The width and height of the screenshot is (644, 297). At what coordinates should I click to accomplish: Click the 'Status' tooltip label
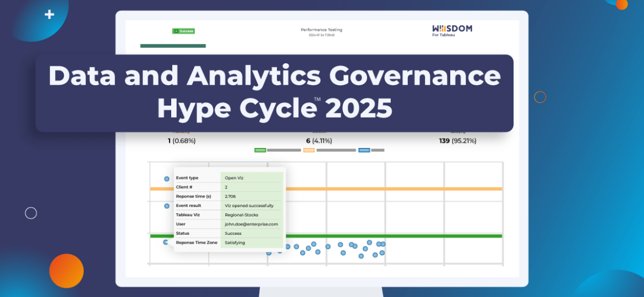click(x=182, y=233)
